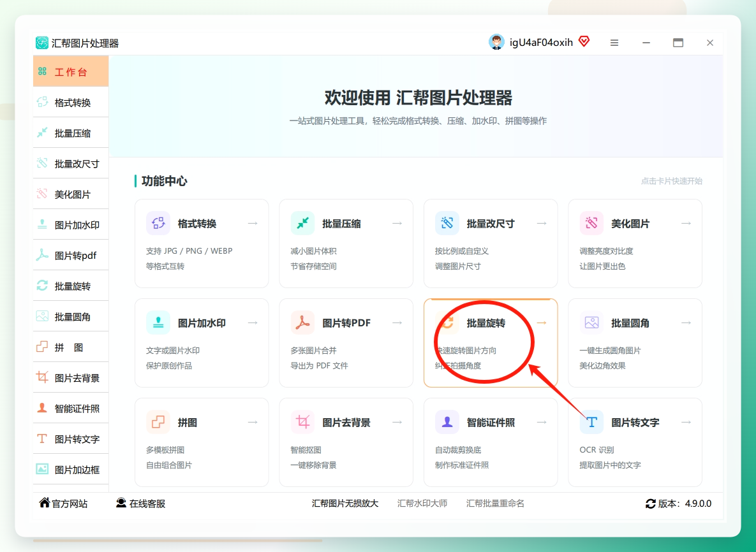
Task: Click 版本: 4.9.0.0 text
Action: [685, 504]
